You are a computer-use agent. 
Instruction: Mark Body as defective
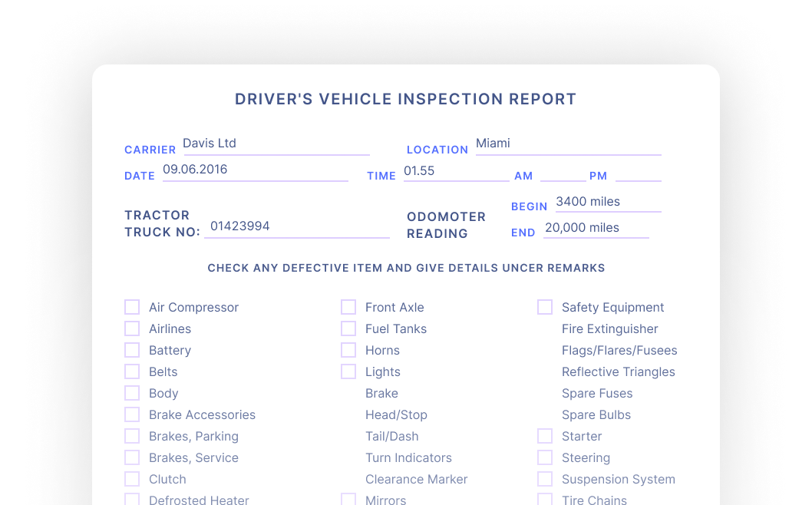[x=131, y=392]
